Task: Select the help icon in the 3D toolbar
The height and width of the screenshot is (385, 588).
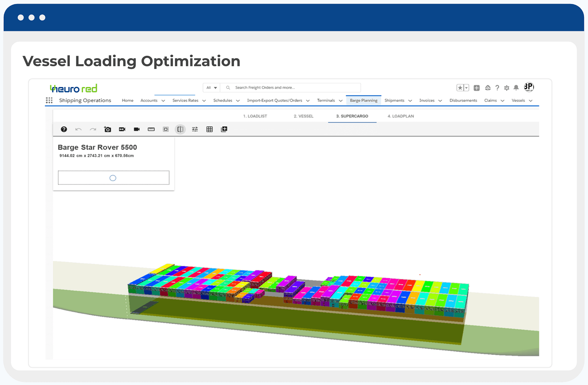Action: pos(63,129)
